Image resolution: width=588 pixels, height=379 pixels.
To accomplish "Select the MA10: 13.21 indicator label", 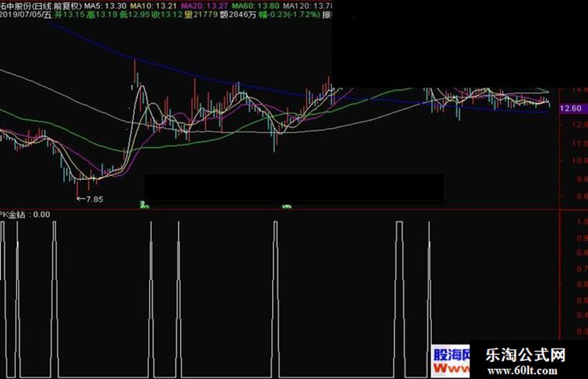I will [153, 6].
